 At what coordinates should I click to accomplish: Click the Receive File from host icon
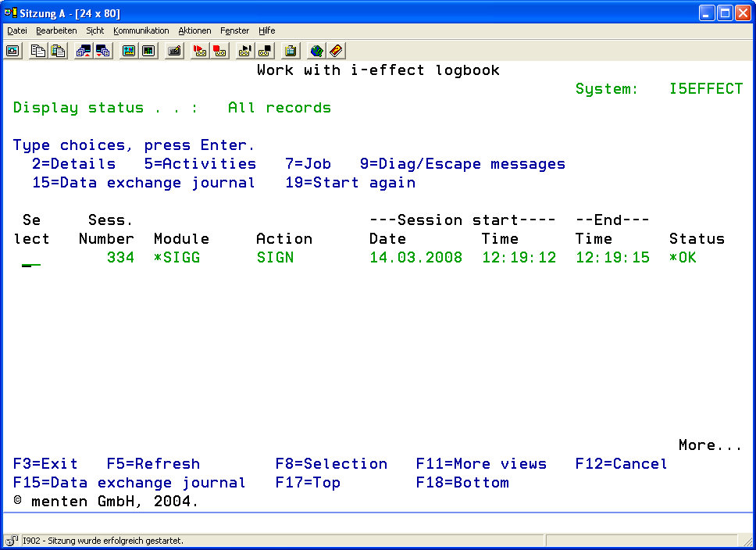[x=102, y=51]
